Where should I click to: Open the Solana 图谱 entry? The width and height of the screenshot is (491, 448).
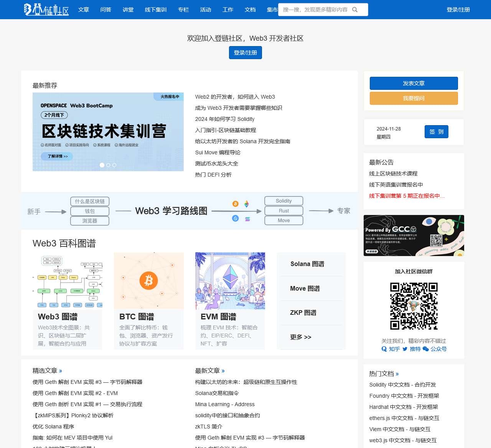pyautogui.click(x=307, y=264)
